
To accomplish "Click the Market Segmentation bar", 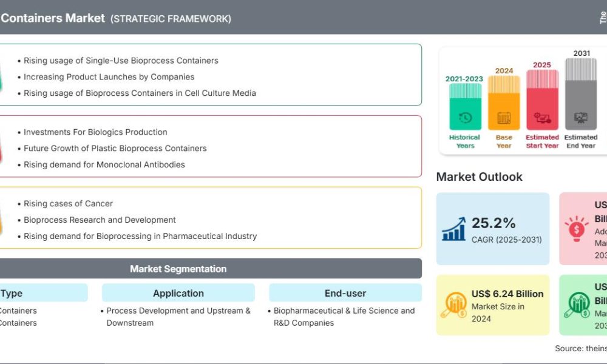I will point(178,269).
